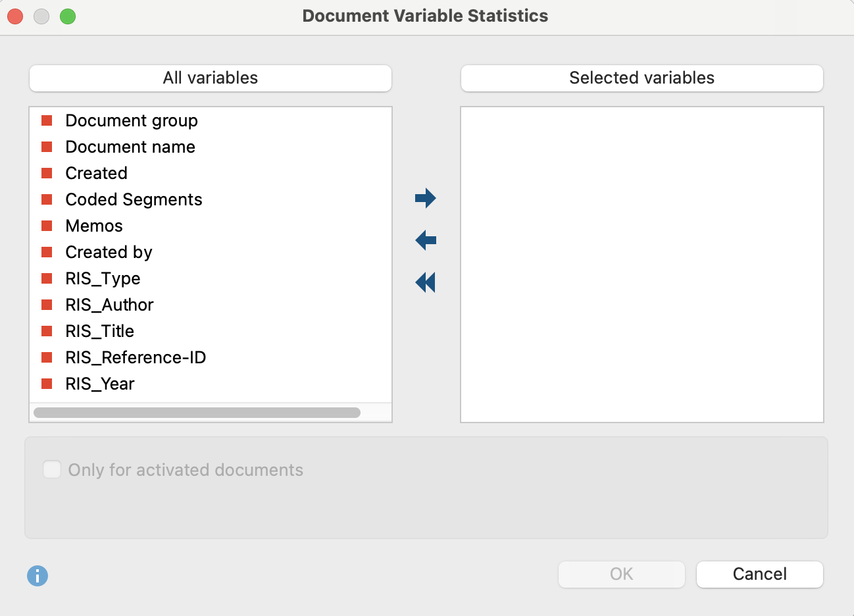Click the red square before Memos
The image size is (854, 616).
tap(47, 225)
